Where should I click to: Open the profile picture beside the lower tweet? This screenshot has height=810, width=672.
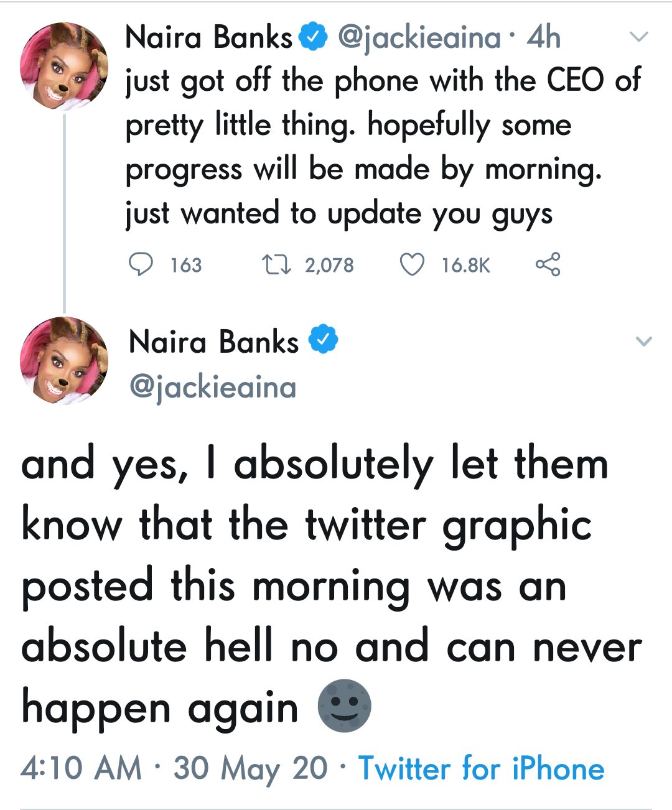63,361
